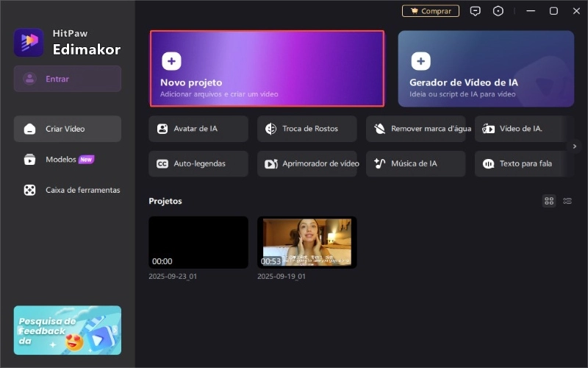Click the Entrar user avatar icon

[x=29, y=79]
